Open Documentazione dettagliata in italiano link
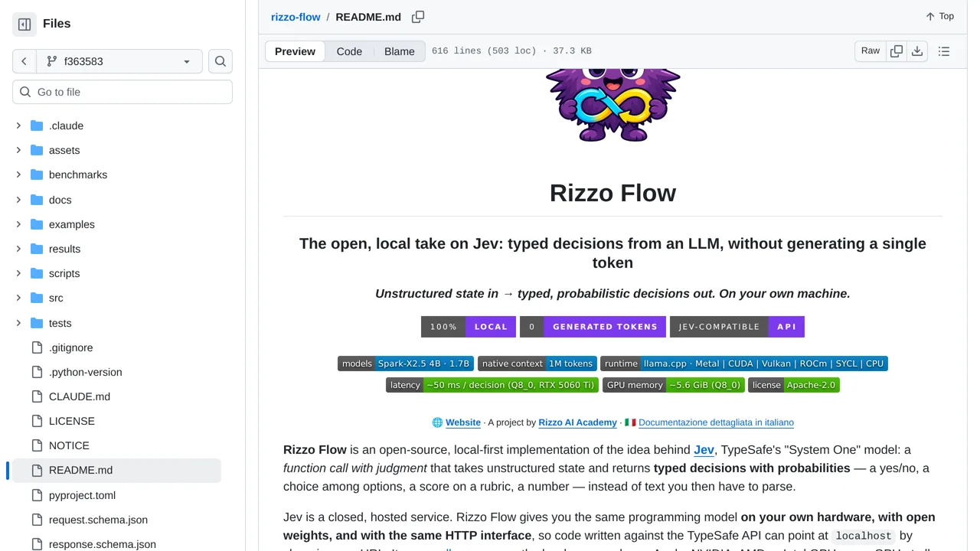The image size is (980, 551). pos(716,422)
